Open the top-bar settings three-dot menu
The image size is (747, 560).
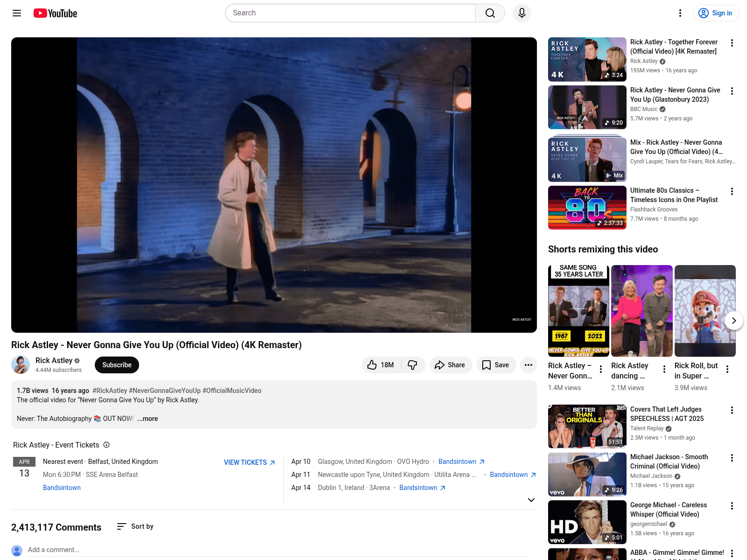point(680,13)
